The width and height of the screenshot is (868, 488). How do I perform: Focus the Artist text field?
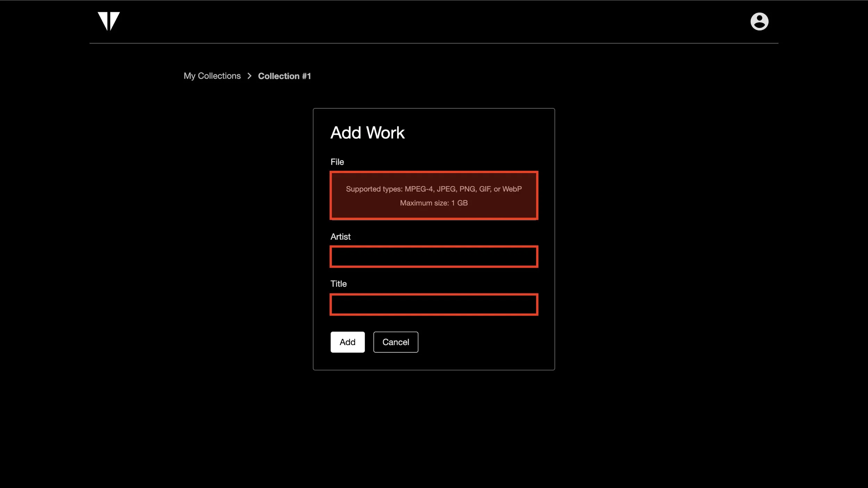point(434,256)
